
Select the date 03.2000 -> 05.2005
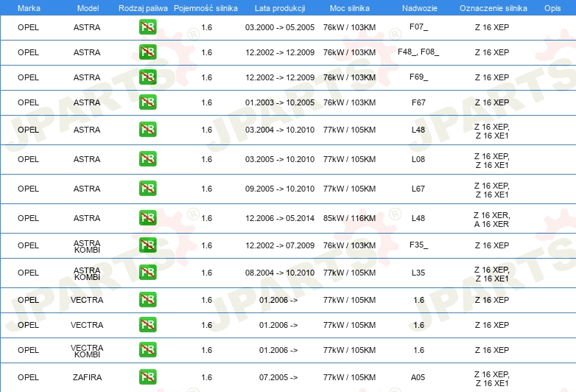pos(280,27)
